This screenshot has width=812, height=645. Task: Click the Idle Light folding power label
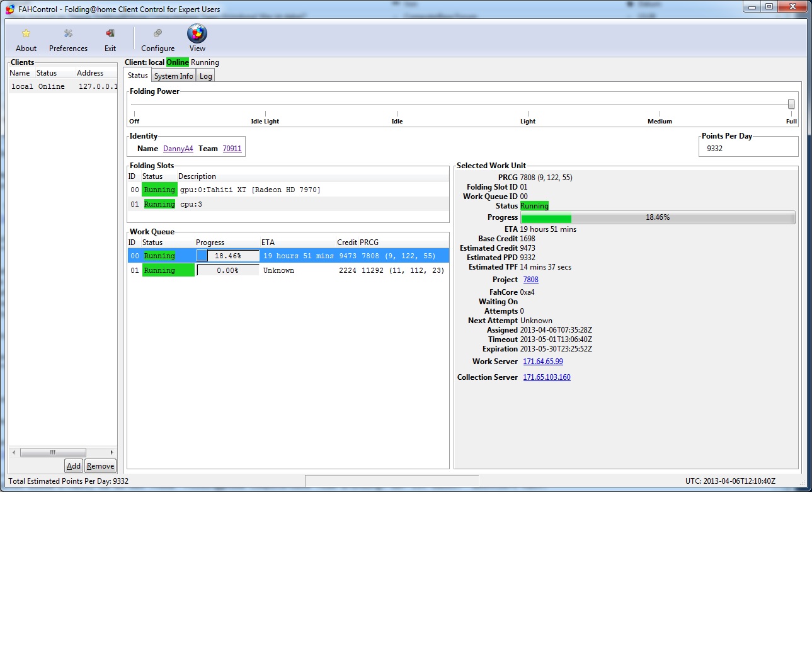click(x=265, y=122)
